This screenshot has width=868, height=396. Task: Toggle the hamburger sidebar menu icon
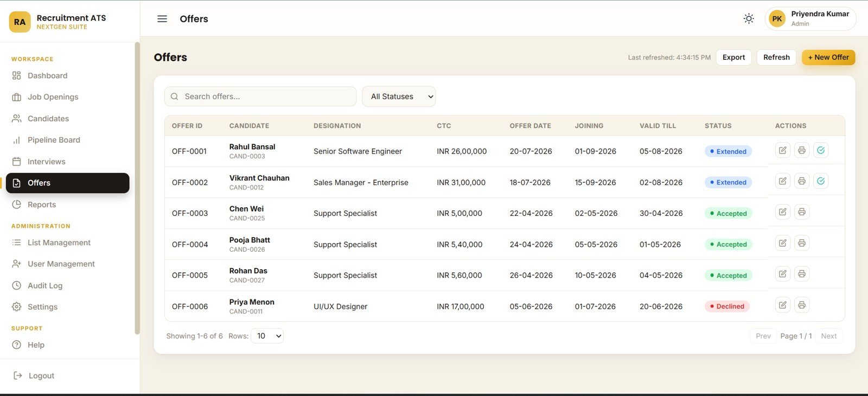162,19
